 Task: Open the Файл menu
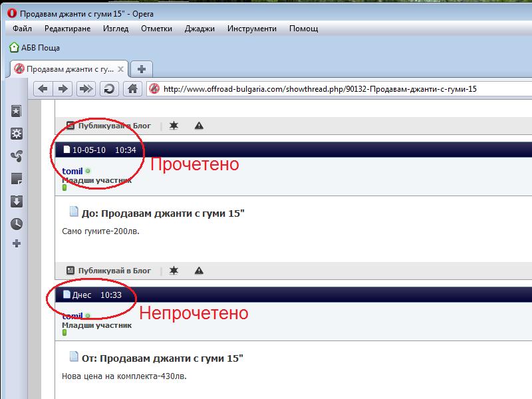coord(22,29)
